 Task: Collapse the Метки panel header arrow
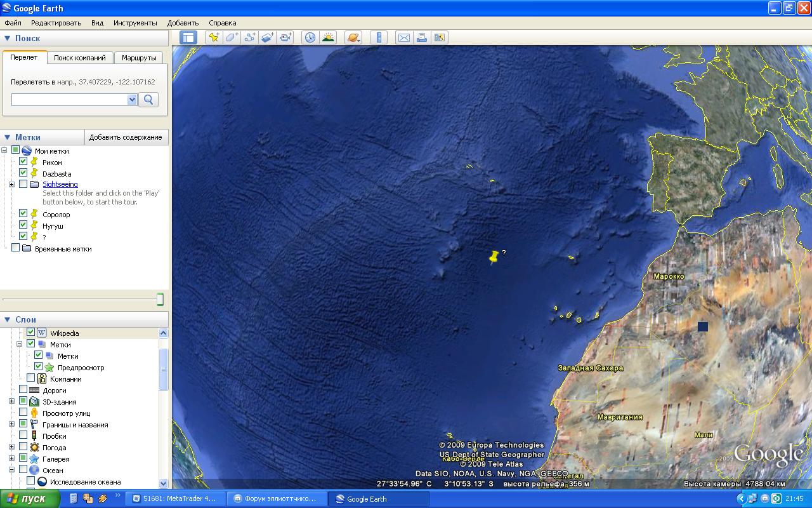point(8,137)
